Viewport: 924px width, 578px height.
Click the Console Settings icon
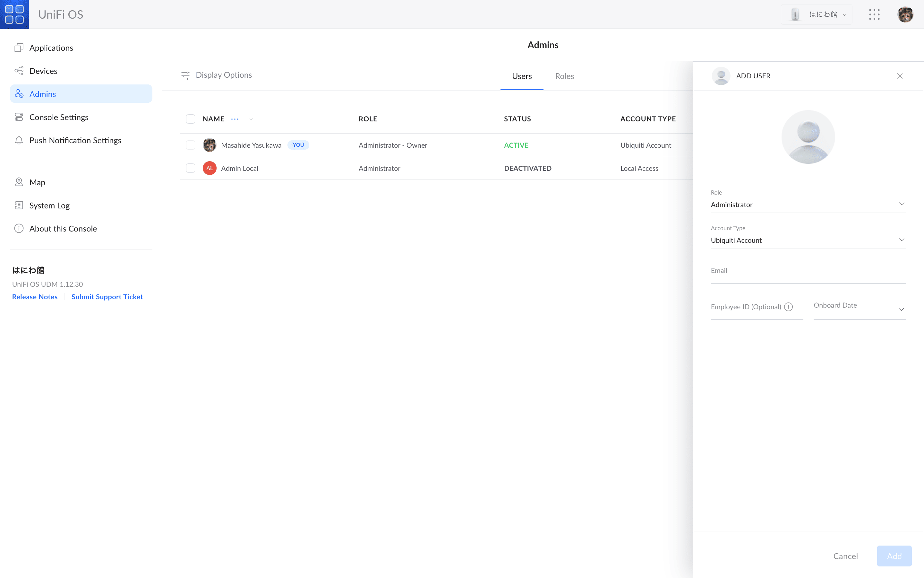pos(19,117)
